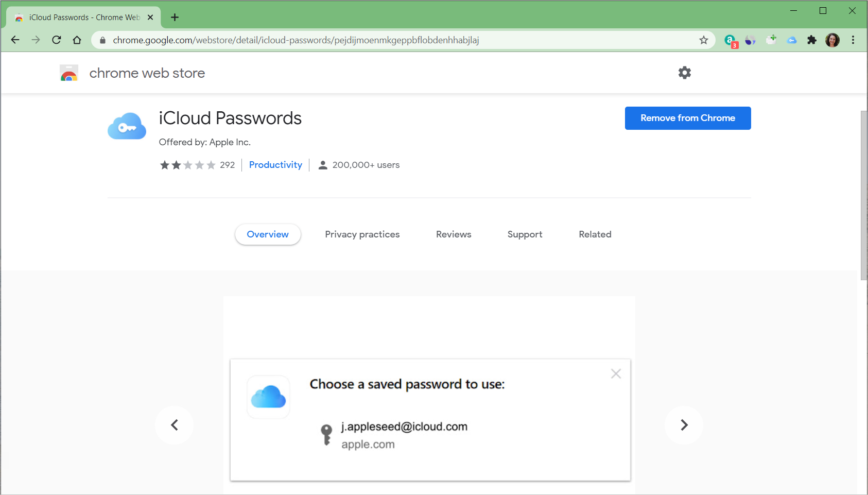The image size is (868, 495).
Task: Open the blue-and-white circle extension icon
Action: point(751,40)
